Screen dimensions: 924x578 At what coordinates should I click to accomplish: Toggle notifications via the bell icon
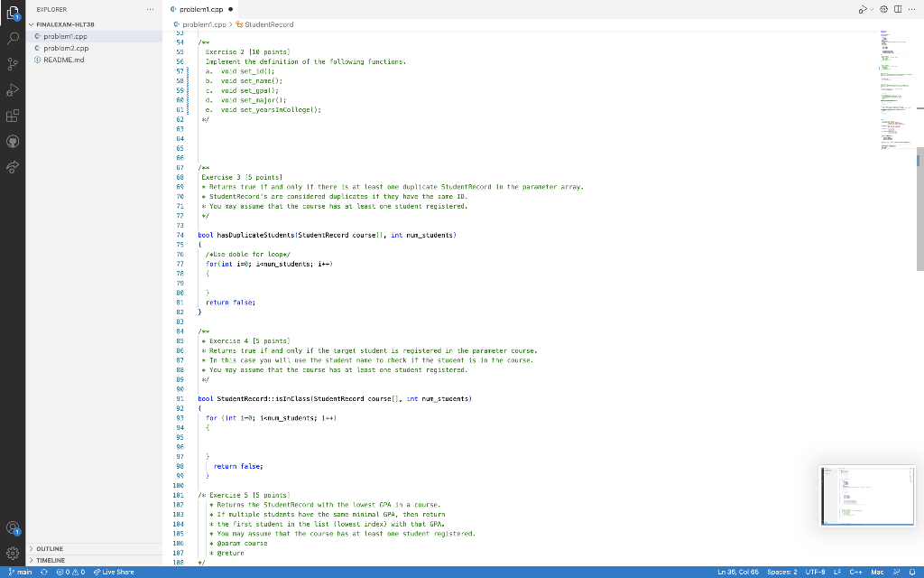[914, 571]
